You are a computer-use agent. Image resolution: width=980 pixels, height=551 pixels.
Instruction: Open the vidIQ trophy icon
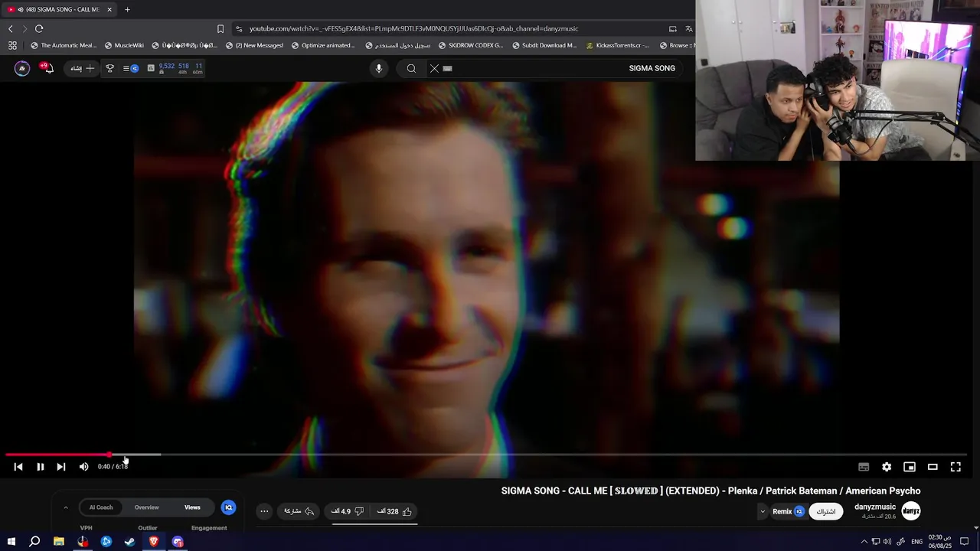point(109,68)
